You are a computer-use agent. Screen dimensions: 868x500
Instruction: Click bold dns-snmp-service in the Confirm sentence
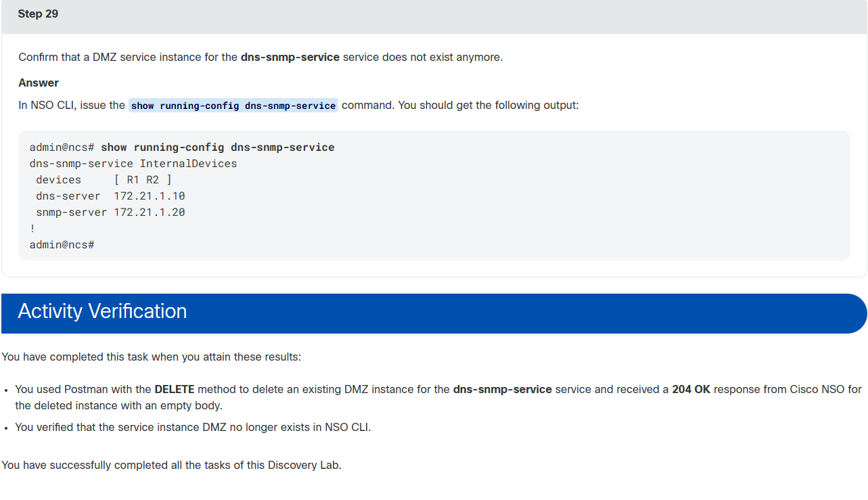[x=290, y=57]
